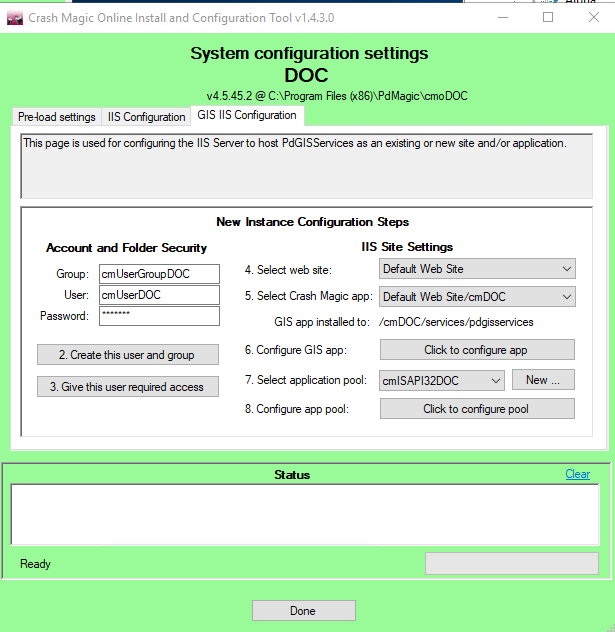
Task: Click the Crash Magic app icon in title bar
Action: 15,18
